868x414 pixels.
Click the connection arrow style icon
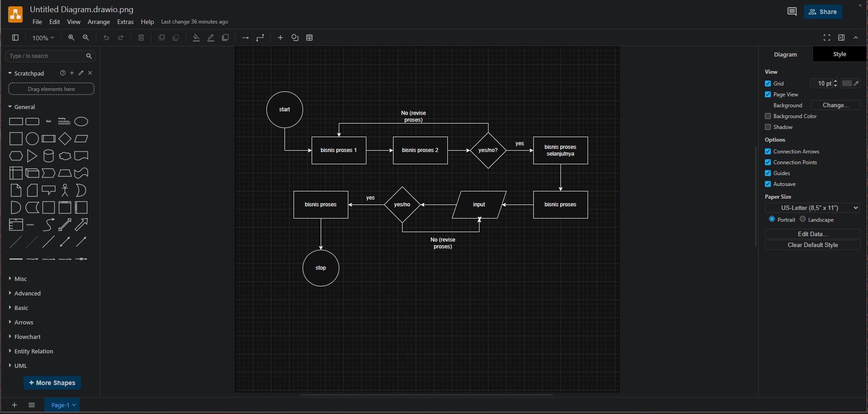tap(246, 38)
